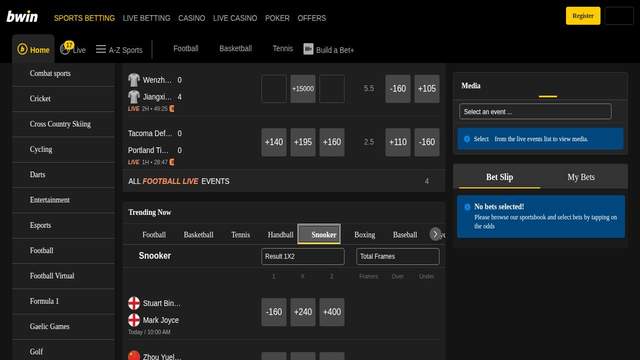Open Poker section
This screenshot has width=640, height=360.
277,18
